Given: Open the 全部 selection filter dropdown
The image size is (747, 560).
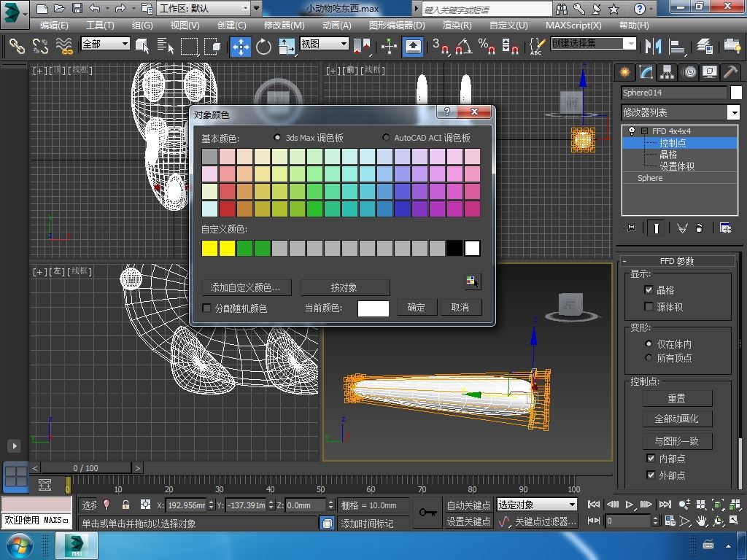Looking at the screenshot, I should point(105,44).
